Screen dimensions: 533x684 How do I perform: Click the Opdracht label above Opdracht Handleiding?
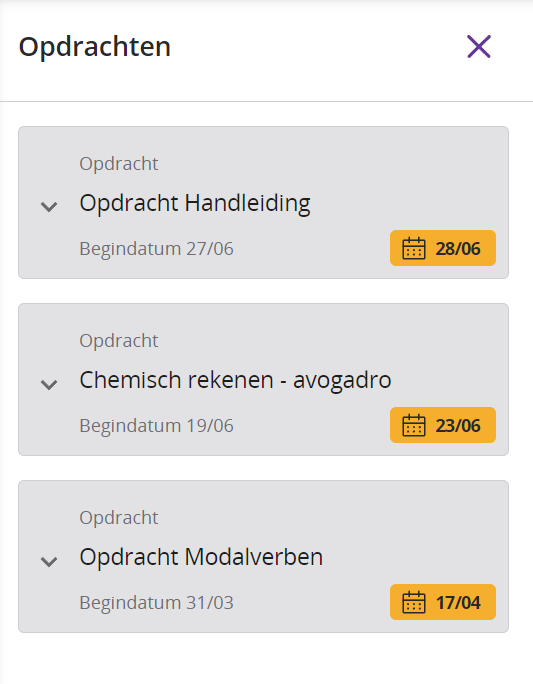point(119,164)
